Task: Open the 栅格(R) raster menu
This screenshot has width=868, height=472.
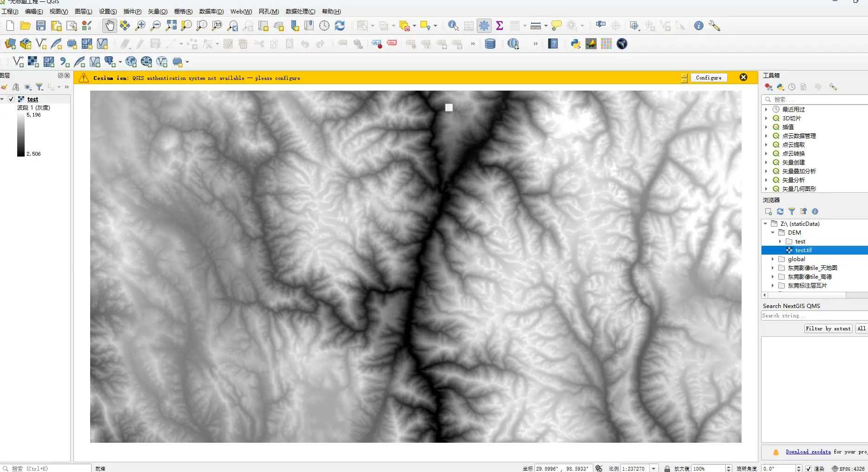Action: point(183,11)
